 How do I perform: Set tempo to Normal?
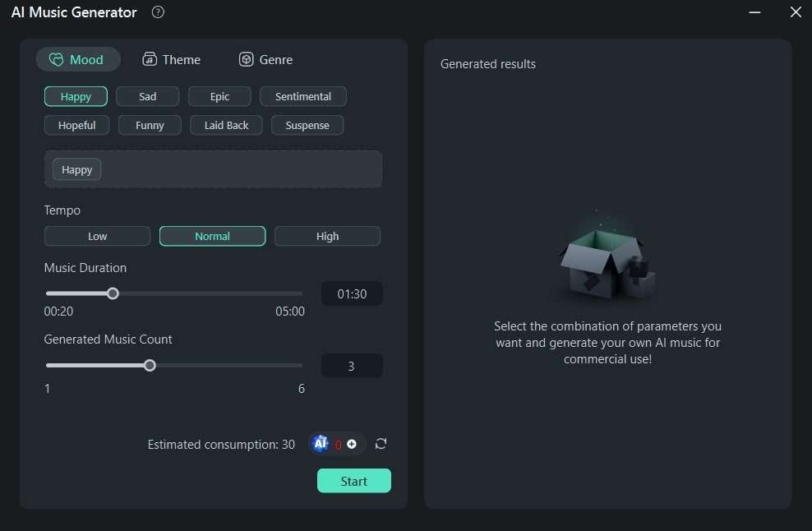point(212,236)
